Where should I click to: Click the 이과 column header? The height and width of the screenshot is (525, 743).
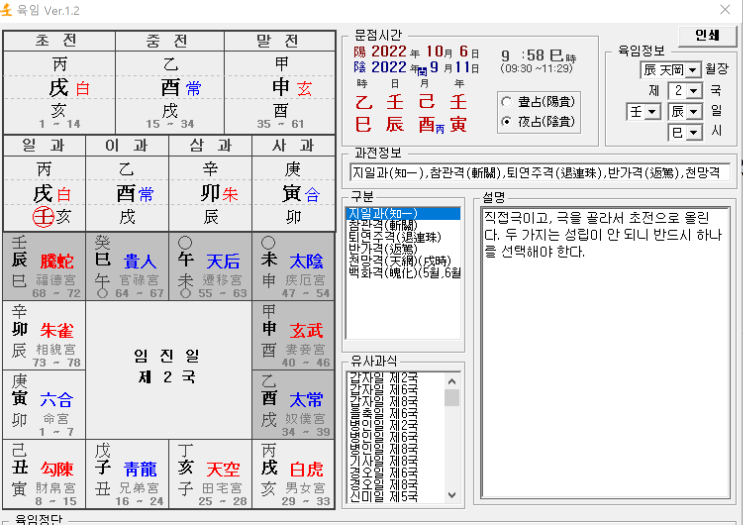pyautogui.click(x=127, y=145)
